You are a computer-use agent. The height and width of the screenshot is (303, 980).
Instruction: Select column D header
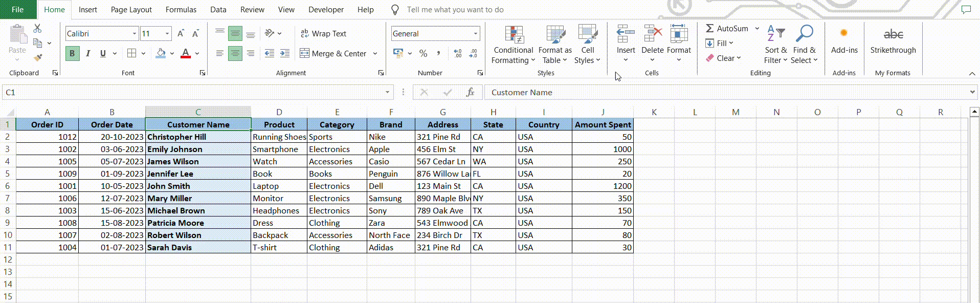click(x=279, y=112)
